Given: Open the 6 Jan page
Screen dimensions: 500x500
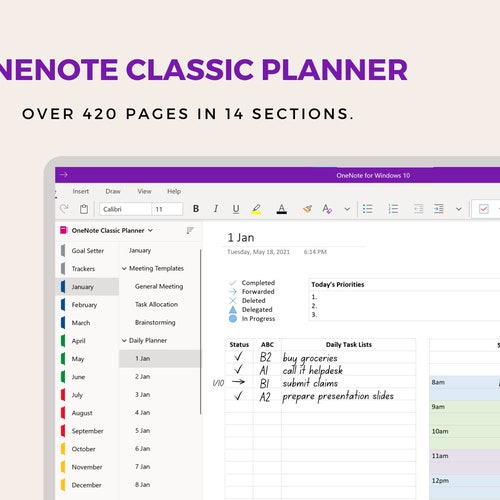Looking at the screenshot, I should tap(160, 449).
